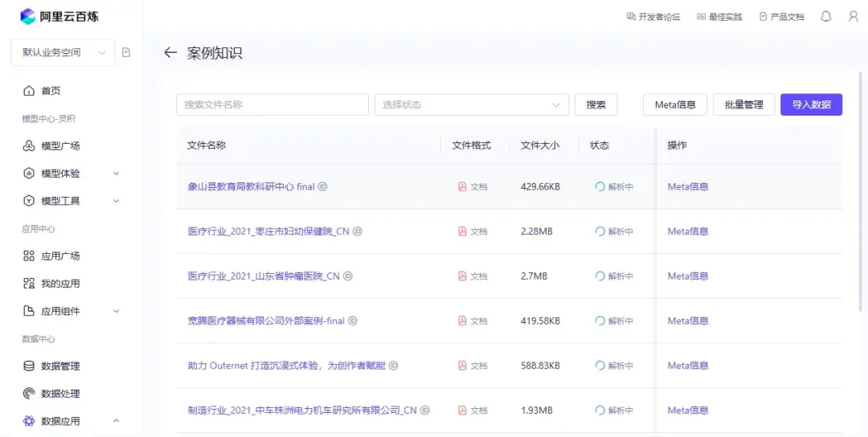This screenshot has width=868, height=437.
Task: Click the document icon beside 默认业务空间
Action: pos(126,52)
